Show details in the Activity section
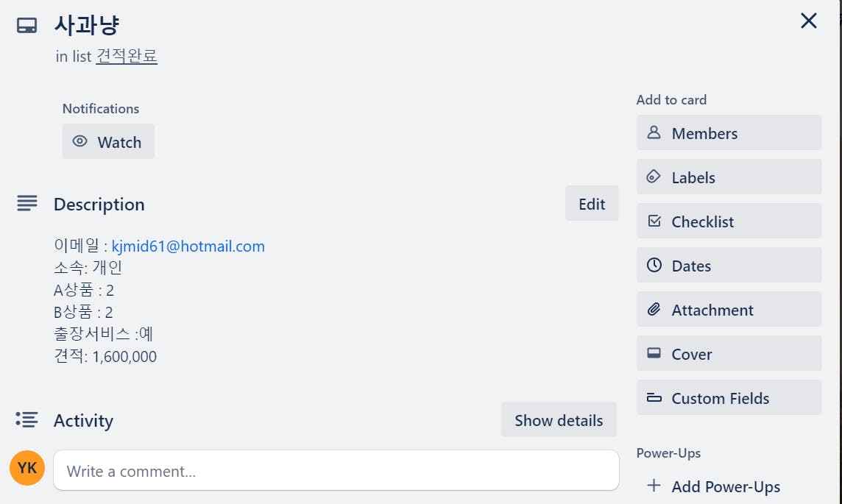Image resolution: width=842 pixels, height=504 pixels. 559,420
